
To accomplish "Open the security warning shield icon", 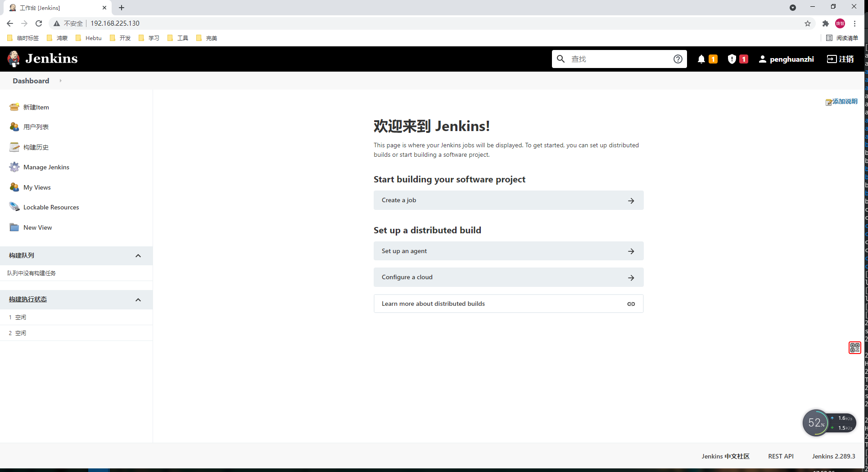I will point(732,59).
